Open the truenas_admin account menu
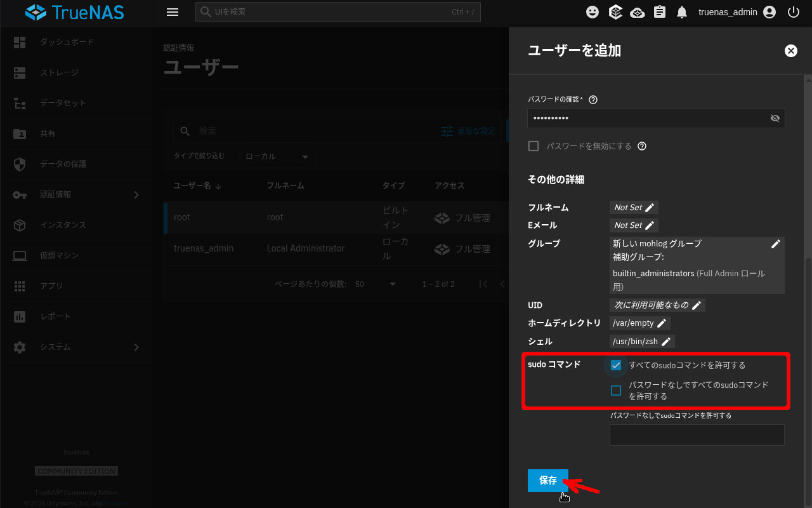 tap(737, 12)
